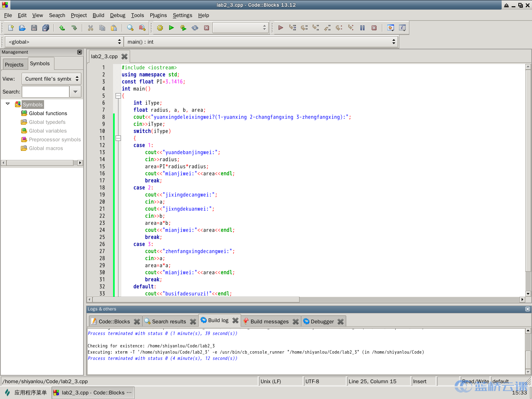Click the Build and Run icon
The image size is (532, 399).
point(183,27)
